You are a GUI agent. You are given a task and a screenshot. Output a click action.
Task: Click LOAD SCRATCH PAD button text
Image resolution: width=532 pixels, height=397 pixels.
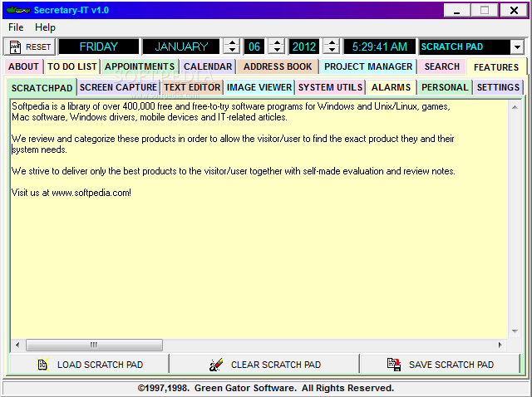click(100, 365)
